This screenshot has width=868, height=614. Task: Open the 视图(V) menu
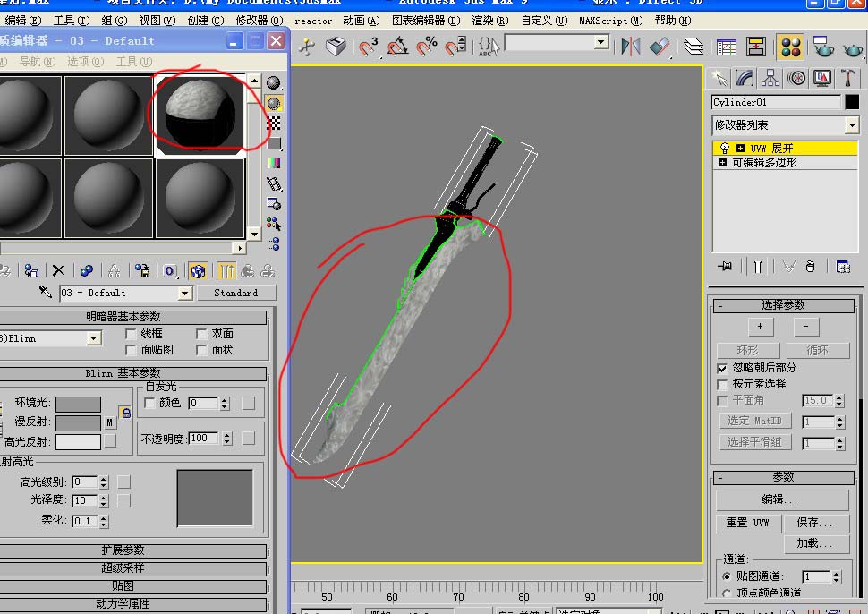157,21
